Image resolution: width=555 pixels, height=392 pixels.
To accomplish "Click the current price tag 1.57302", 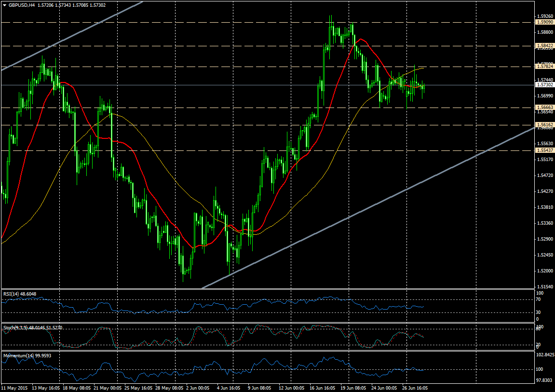I will tap(544, 85).
